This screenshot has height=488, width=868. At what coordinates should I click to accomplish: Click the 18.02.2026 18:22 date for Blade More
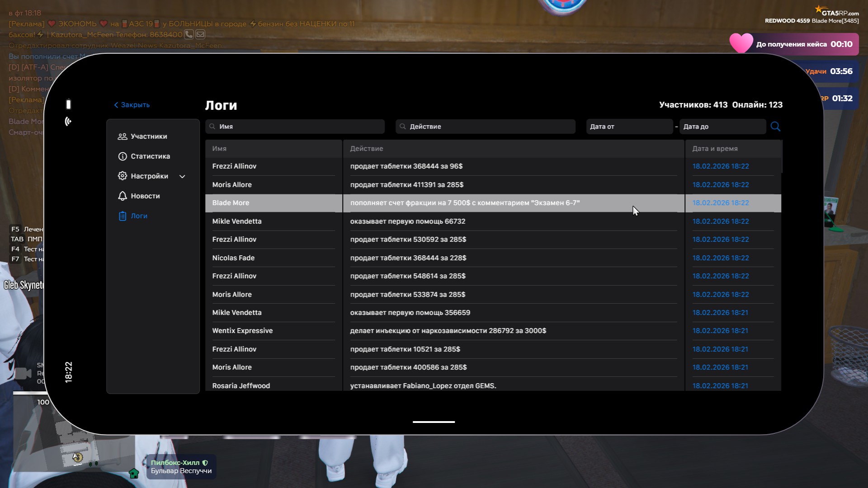coord(720,203)
